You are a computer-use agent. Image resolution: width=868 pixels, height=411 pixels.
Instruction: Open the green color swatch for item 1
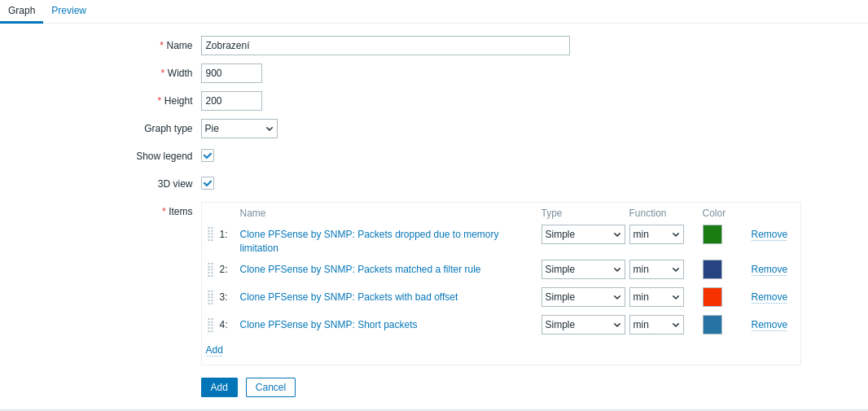712,234
